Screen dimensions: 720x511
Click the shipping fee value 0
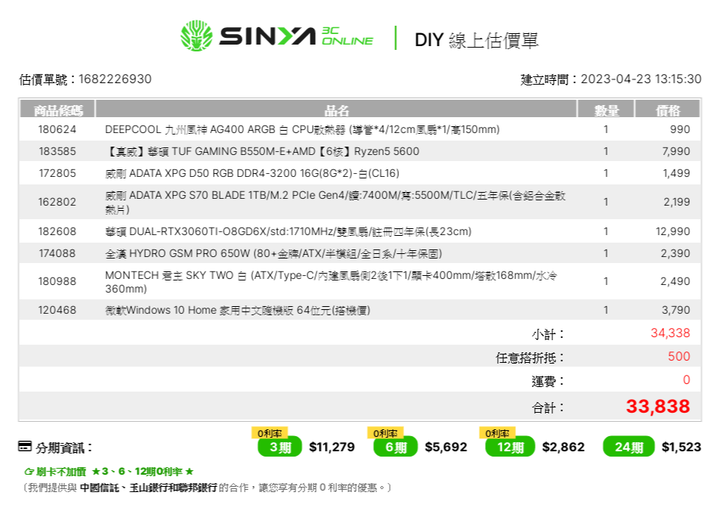click(x=686, y=380)
